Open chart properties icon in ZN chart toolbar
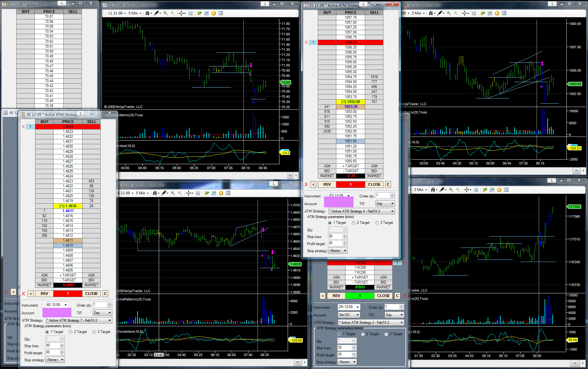This screenshot has width=588, height=369. coord(506,190)
